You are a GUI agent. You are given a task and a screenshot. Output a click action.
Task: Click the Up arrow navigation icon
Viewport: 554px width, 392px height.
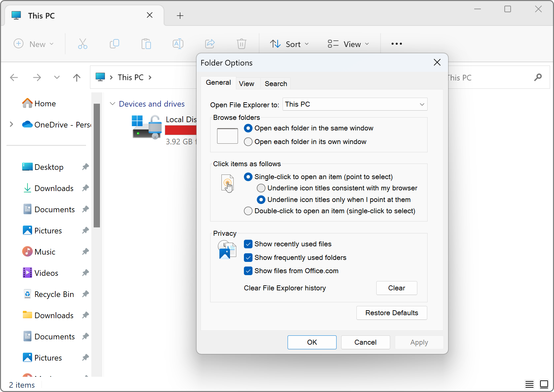(76, 77)
